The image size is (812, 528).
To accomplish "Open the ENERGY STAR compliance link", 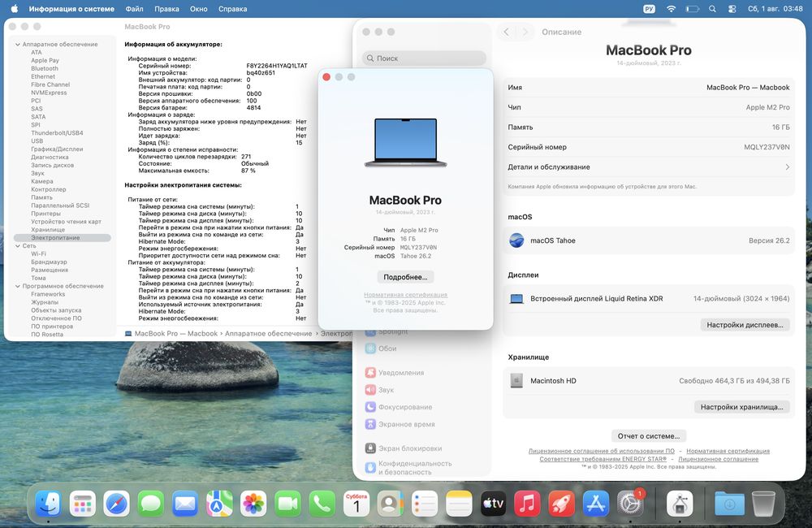I will click(603, 459).
